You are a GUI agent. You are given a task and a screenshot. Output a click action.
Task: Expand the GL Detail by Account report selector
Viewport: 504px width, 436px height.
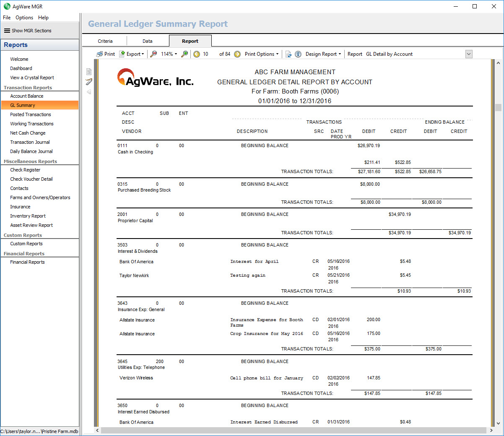pyautogui.click(x=469, y=54)
